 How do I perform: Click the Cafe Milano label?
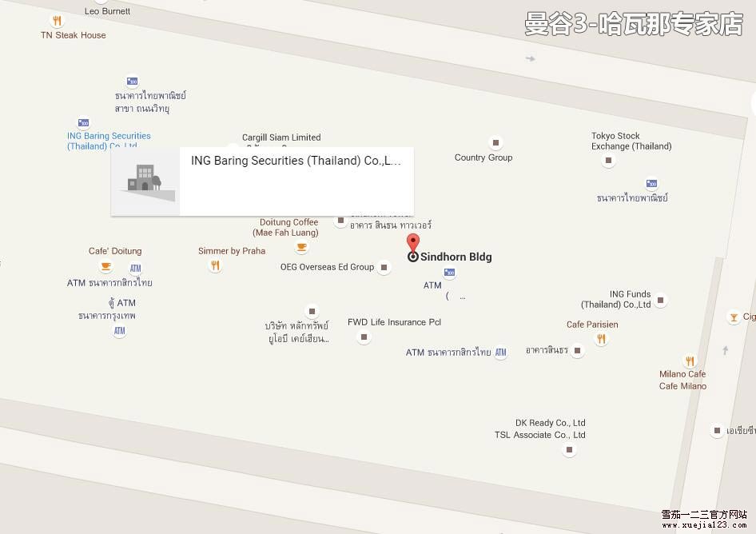[x=682, y=386]
